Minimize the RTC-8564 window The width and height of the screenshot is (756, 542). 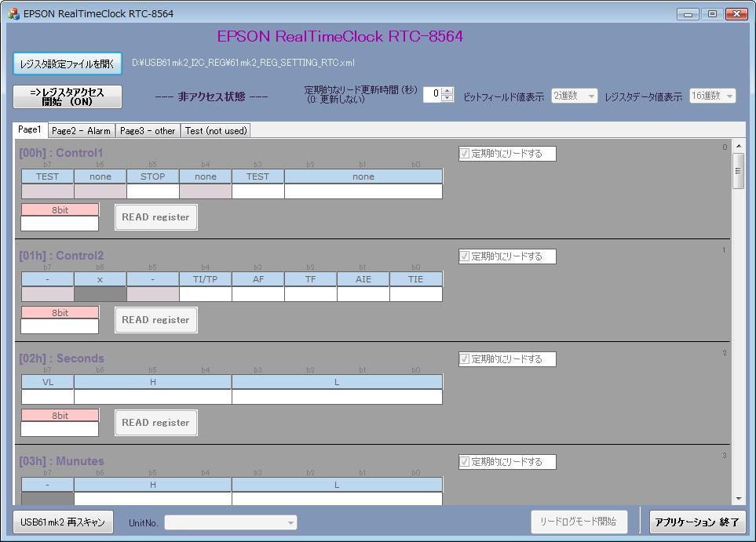tap(688, 14)
